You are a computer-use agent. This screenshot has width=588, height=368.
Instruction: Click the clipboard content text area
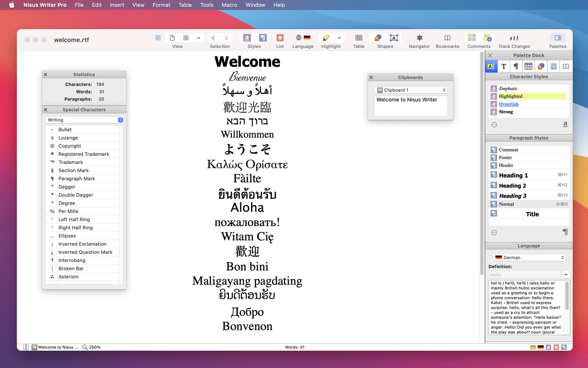pos(411,106)
